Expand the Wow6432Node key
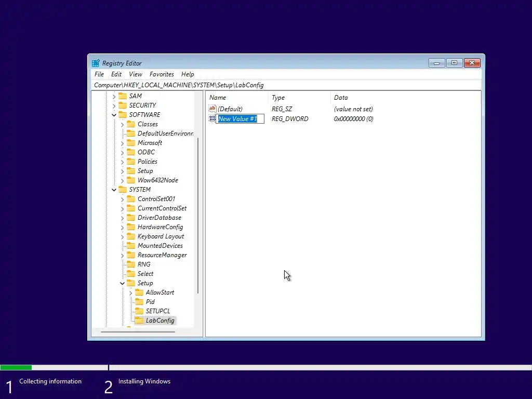This screenshot has width=532, height=399. [x=122, y=180]
